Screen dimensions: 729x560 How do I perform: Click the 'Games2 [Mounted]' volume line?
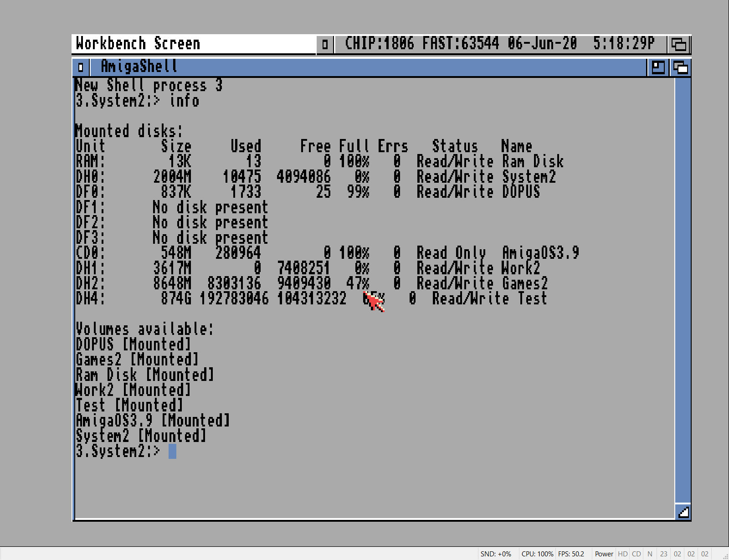[x=137, y=359]
